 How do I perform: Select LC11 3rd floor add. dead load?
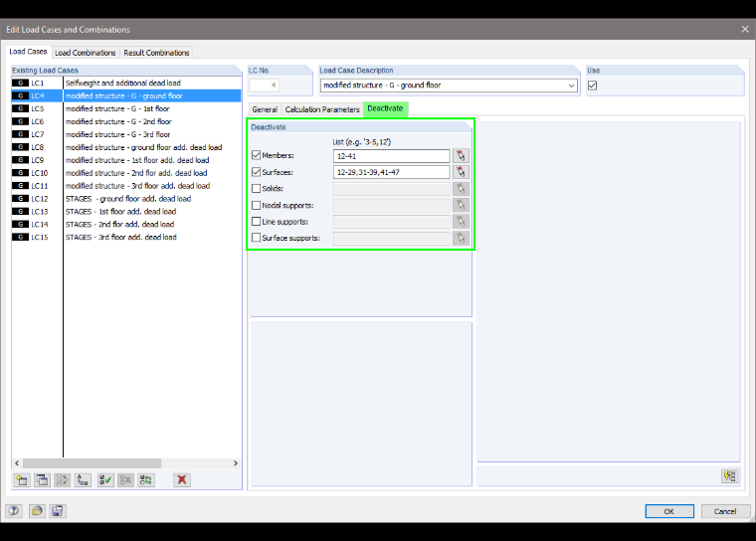click(126, 186)
